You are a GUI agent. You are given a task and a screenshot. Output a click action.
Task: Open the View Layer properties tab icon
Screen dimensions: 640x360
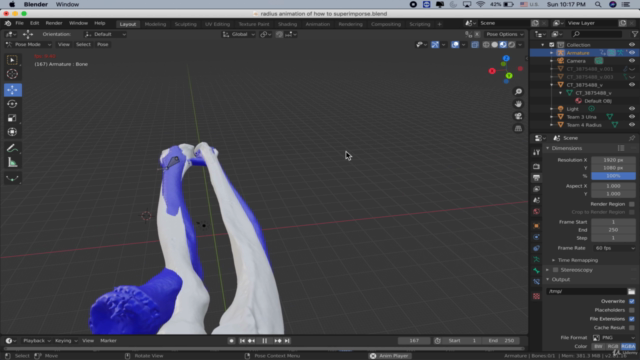pos(536,189)
